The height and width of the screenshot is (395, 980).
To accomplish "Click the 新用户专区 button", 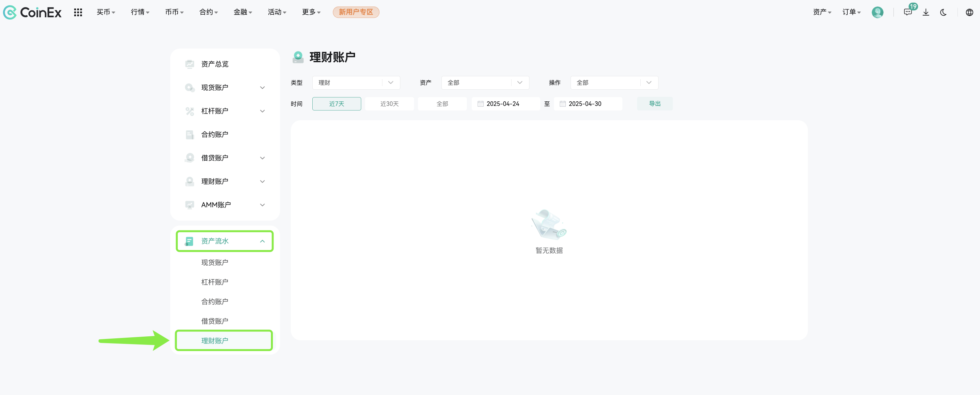I will click(356, 12).
